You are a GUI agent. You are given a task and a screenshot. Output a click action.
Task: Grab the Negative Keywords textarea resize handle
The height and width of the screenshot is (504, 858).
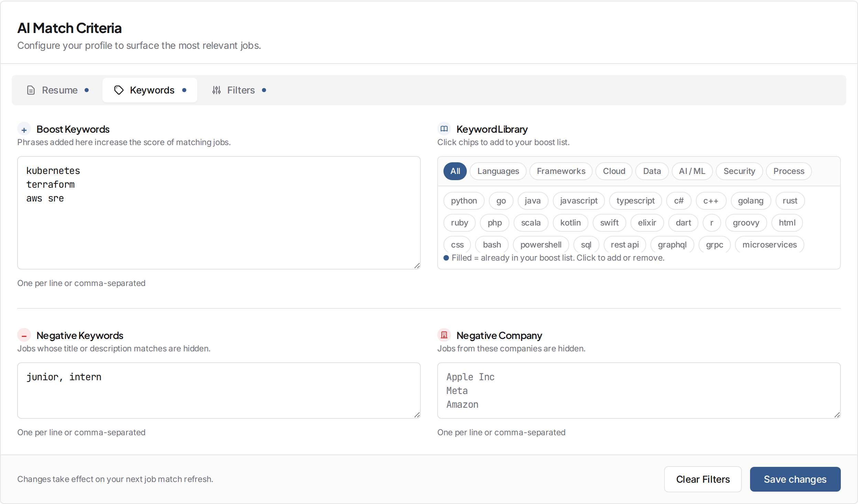[x=417, y=415]
